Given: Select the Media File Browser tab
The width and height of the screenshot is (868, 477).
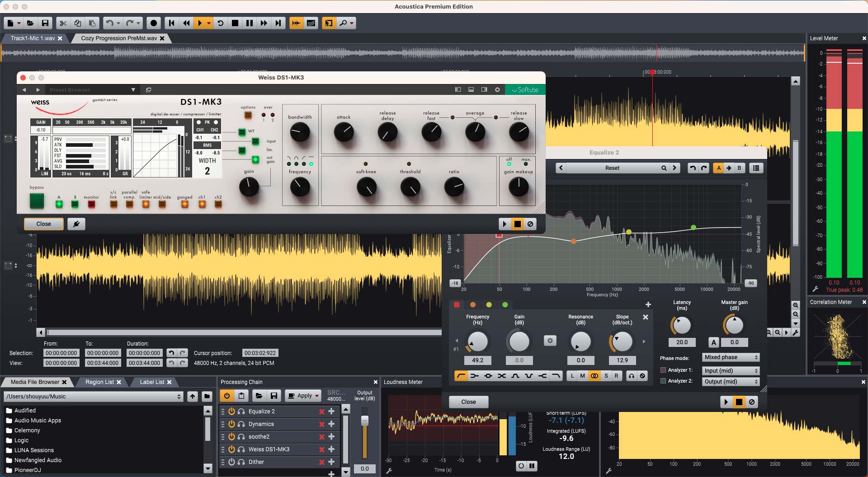Looking at the screenshot, I should coord(35,382).
